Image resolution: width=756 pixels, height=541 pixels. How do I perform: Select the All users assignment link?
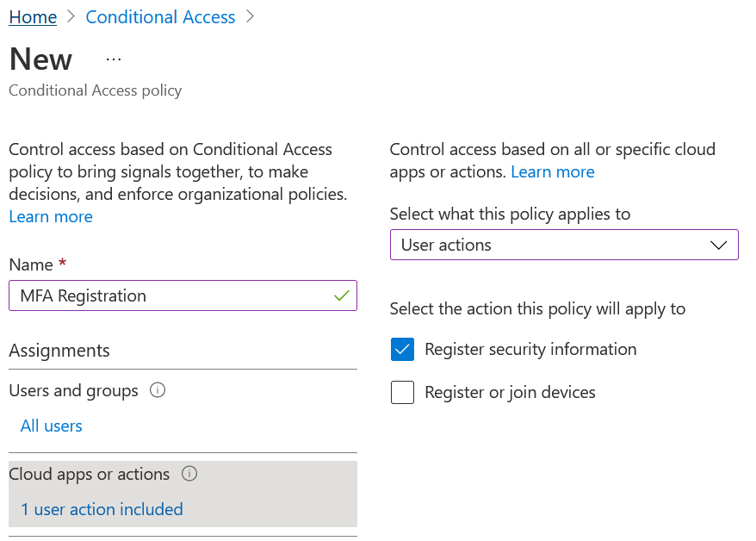[51, 426]
